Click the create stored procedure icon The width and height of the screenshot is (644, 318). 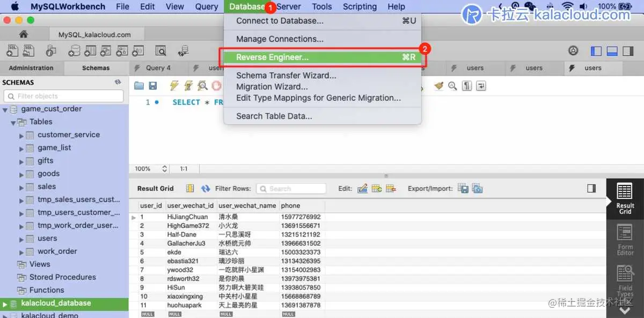coord(122,51)
